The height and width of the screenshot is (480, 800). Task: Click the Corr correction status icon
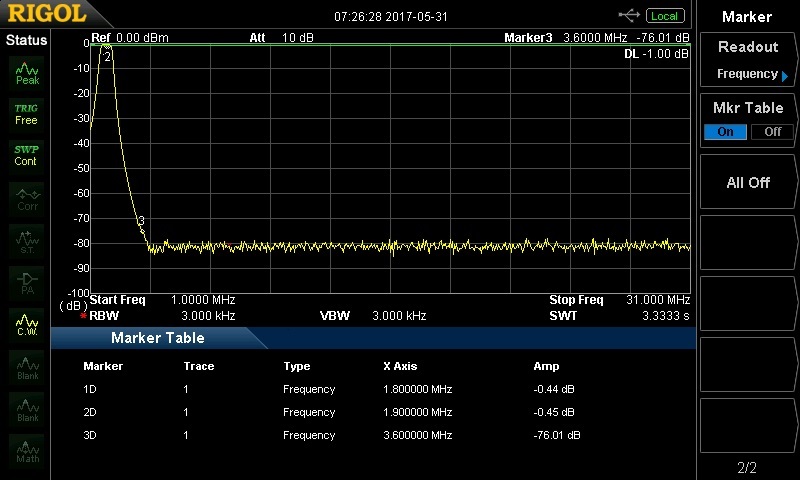coord(27,199)
